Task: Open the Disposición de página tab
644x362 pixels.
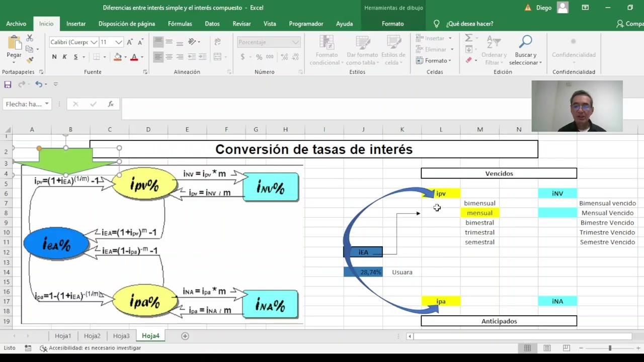Action: tap(127, 24)
